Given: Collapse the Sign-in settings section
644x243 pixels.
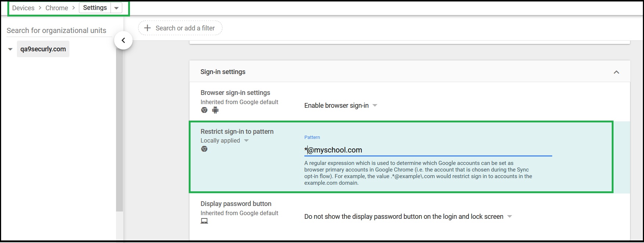Looking at the screenshot, I should click(616, 72).
